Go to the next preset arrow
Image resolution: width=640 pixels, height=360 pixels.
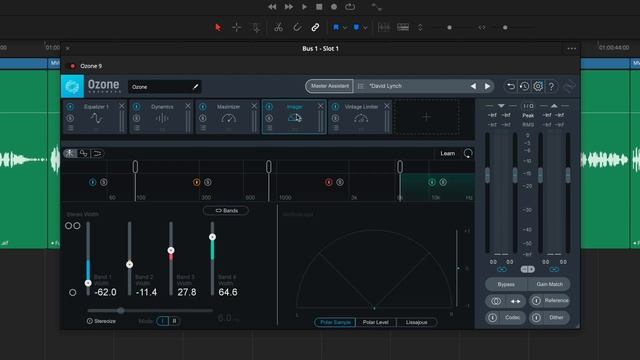pyautogui.click(x=487, y=86)
